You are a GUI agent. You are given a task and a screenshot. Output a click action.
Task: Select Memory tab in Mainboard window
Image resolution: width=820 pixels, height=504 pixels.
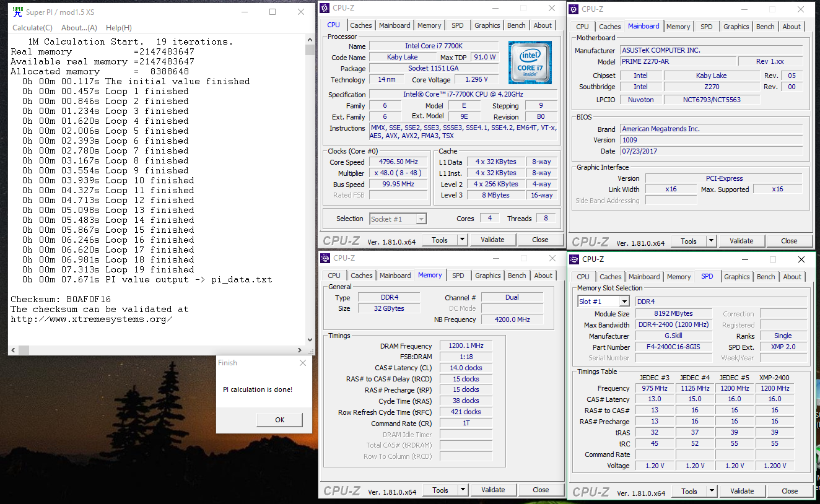click(678, 27)
